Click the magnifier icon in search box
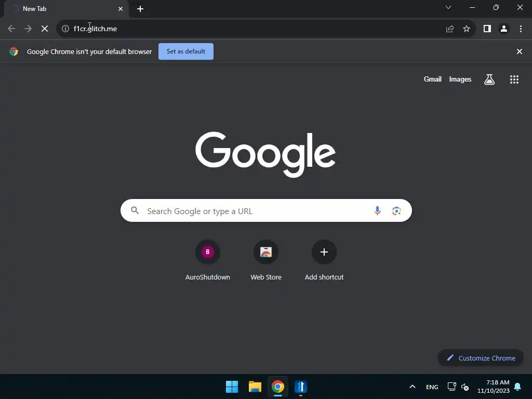Image resolution: width=532 pixels, height=399 pixels. [x=135, y=210]
